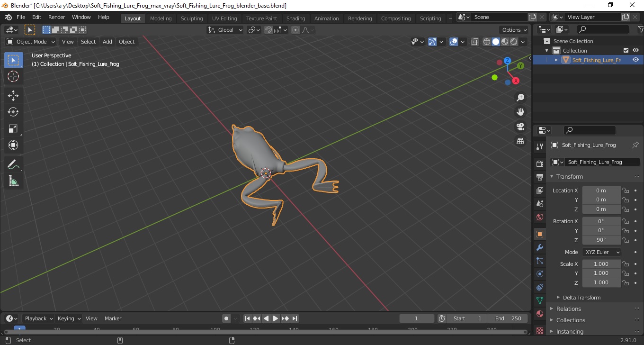
Task: Open the View Layer properties tab
Action: 540,190
